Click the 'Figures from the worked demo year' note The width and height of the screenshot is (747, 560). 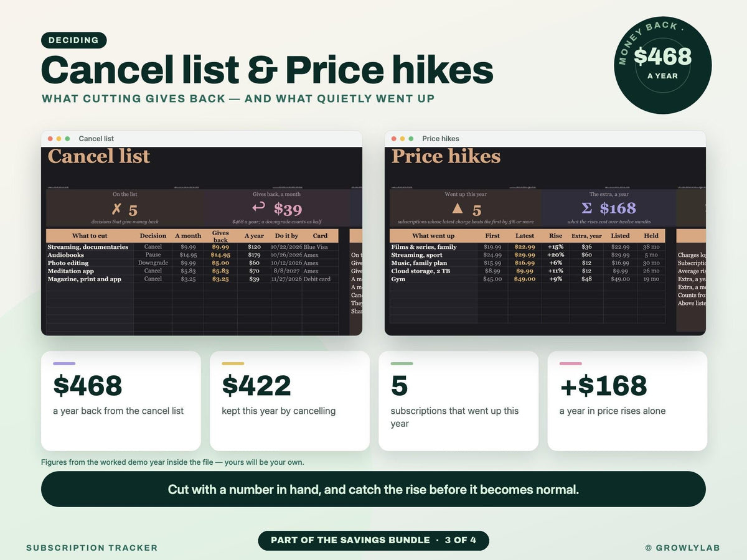[172, 462]
